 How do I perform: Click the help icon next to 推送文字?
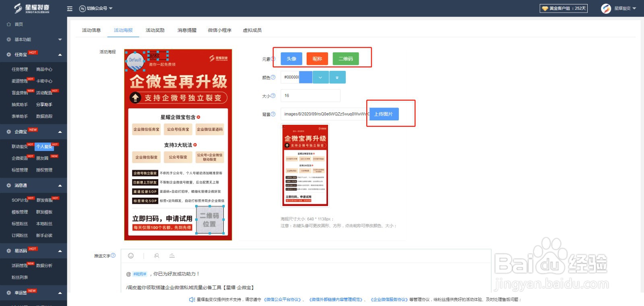(x=113, y=255)
